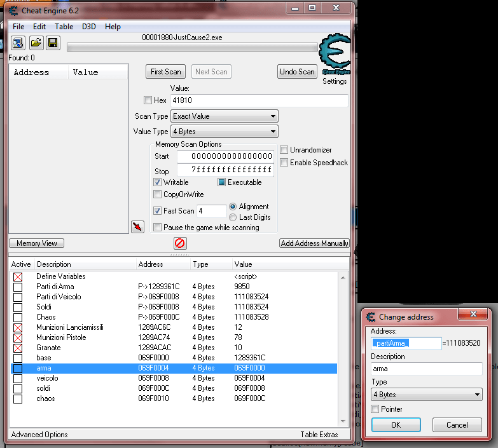Image resolution: width=498 pixels, height=448 pixels.
Task: Click the Start address field
Action: [x=226, y=156]
